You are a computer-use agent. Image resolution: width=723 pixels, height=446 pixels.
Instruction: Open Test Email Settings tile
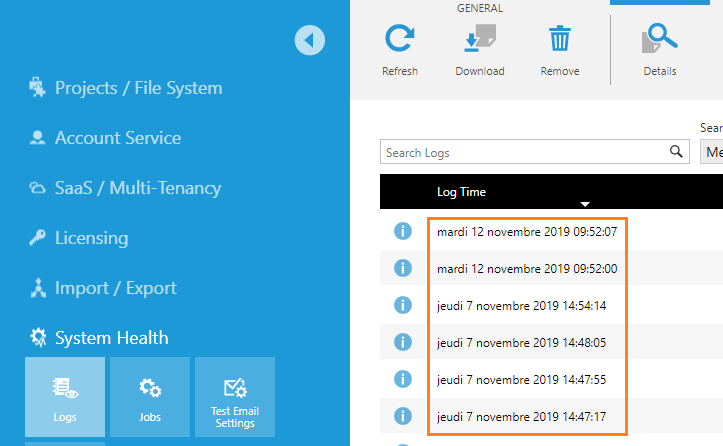[235, 397]
